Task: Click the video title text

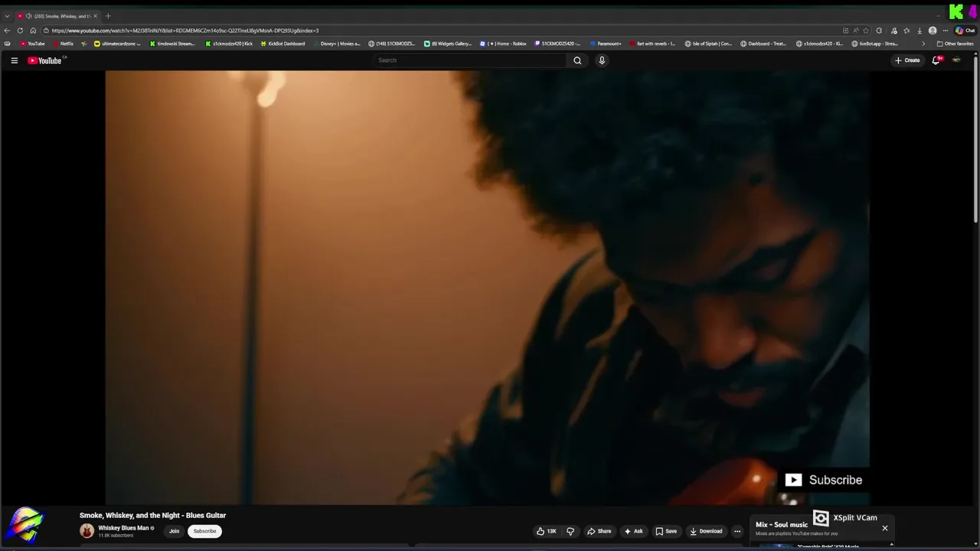Action: coord(152,515)
